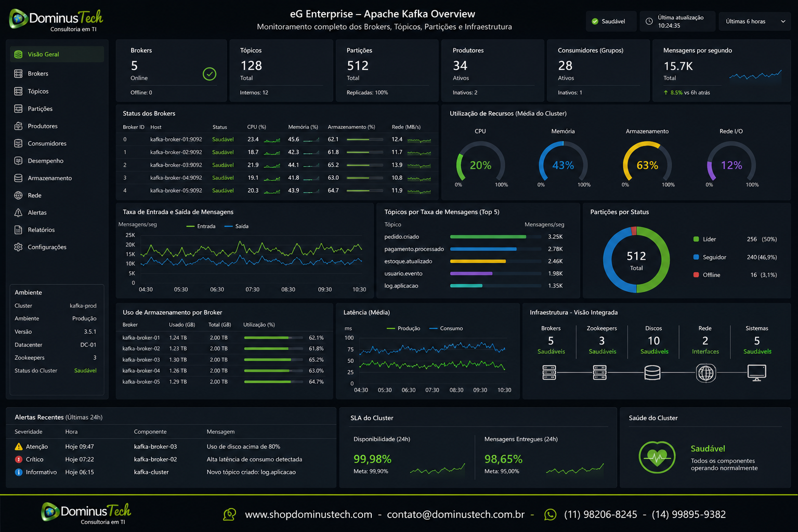Click the Configurações gear icon

tap(18, 247)
